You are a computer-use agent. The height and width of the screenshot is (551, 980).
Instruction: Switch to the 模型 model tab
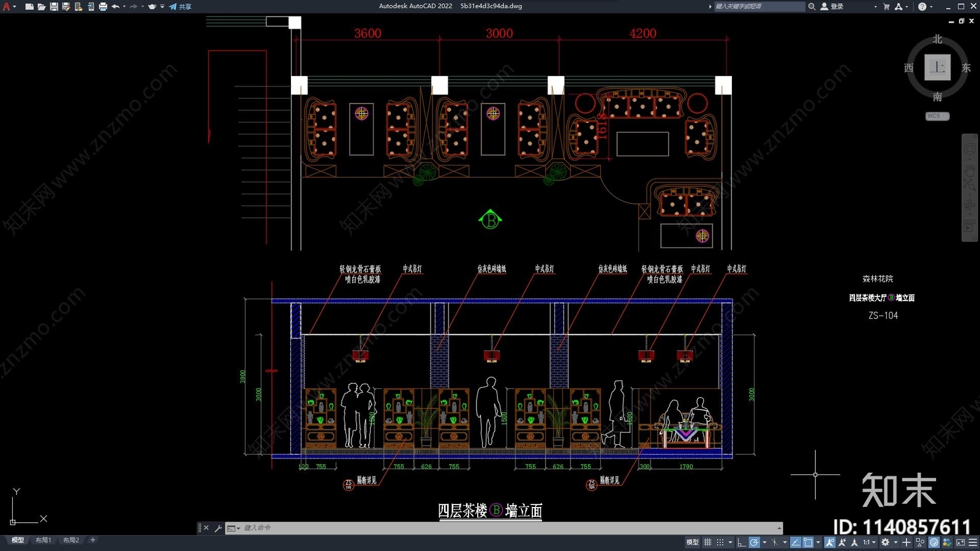(17, 540)
